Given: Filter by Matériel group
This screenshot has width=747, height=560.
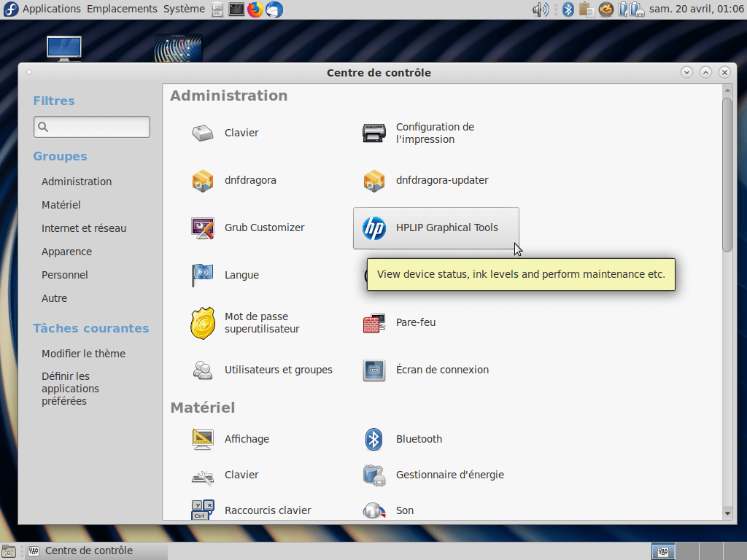Looking at the screenshot, I should click(x=61, y=205).
